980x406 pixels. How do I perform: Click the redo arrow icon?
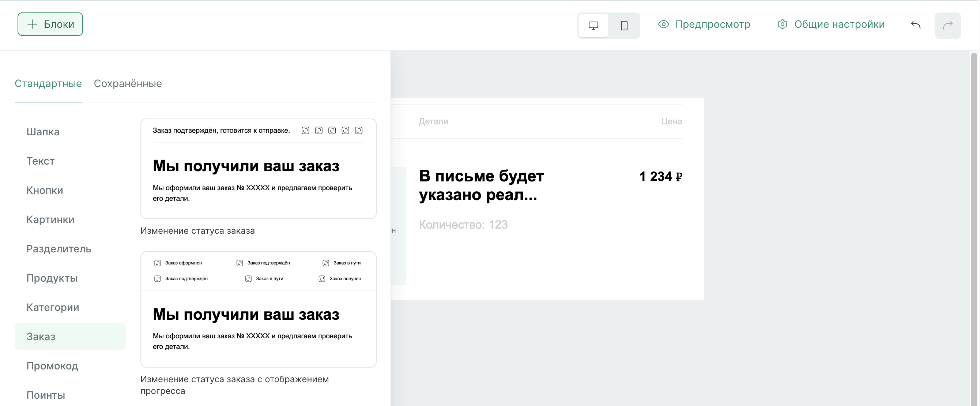click(x=947, y=26)
